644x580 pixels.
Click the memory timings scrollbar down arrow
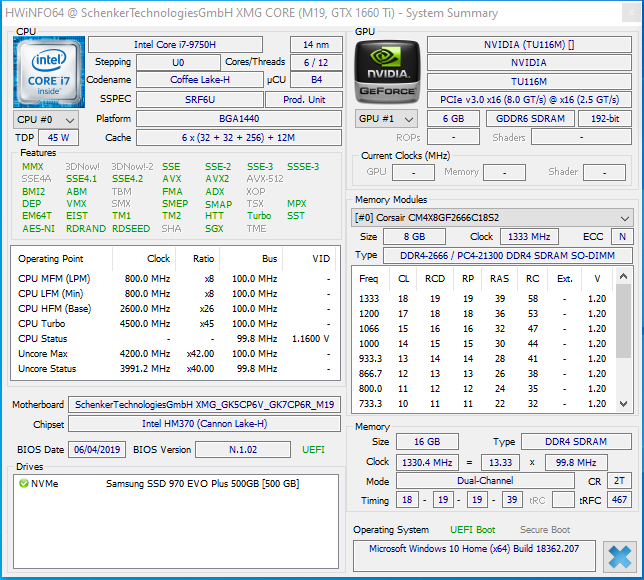[x=623, y=404]
